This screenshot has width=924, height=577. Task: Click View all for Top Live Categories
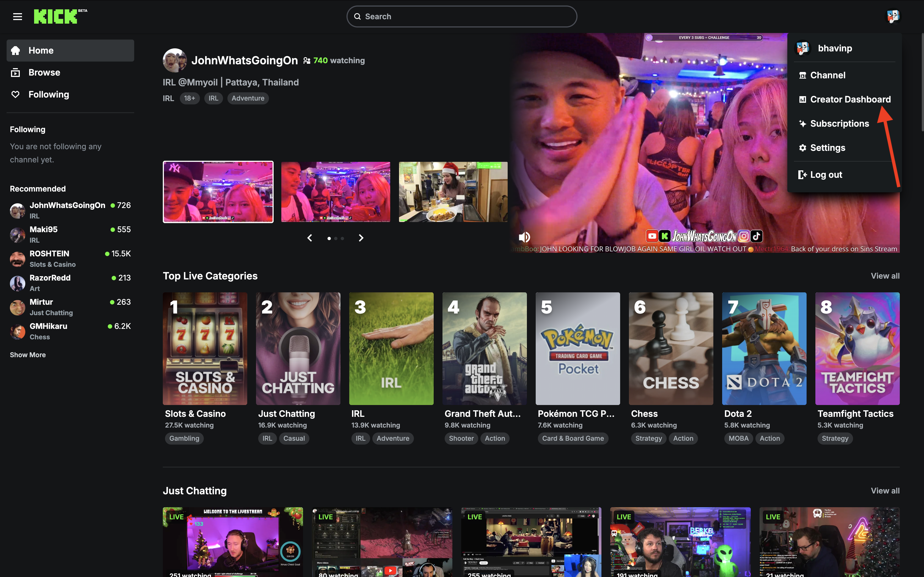tap(885, 276)
